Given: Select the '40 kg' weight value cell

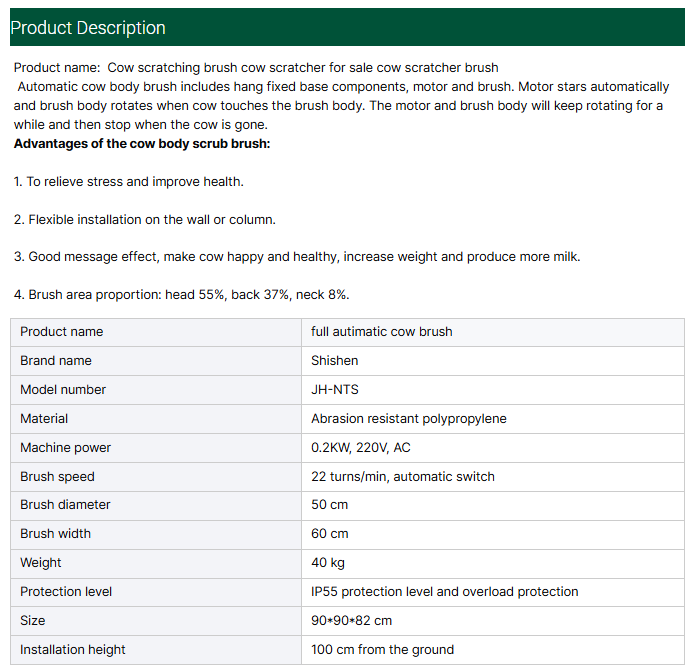Looking at the screenshot, I should pyautogui.click(x=328, y=563).
